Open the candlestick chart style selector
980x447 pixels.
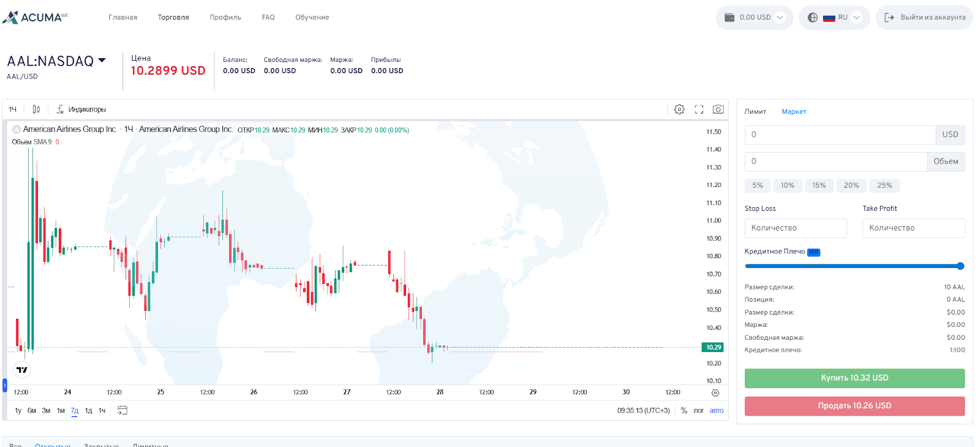[x=36, y=109]
